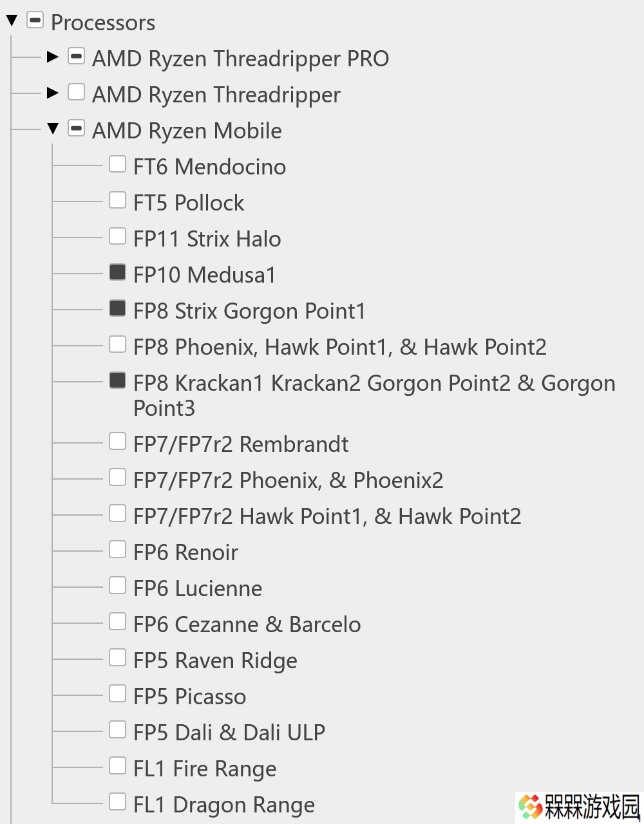Toggle the Processors partial-state checkbox

click(x=35, y=21)
